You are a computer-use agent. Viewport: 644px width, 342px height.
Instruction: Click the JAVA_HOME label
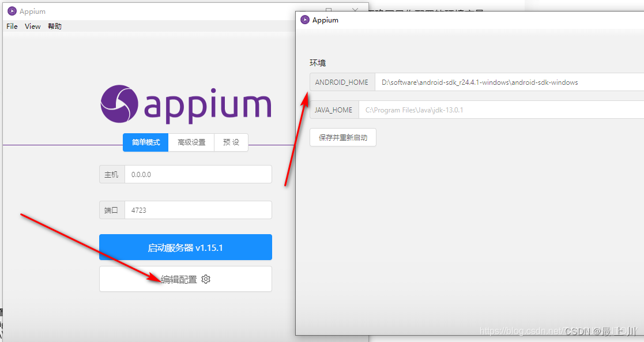click(x=334, y=110)
